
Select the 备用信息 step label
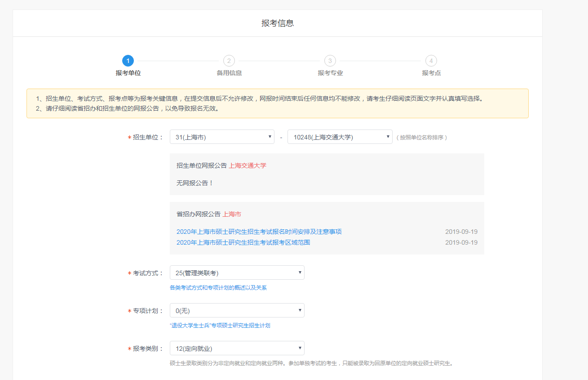coord(229,73)
